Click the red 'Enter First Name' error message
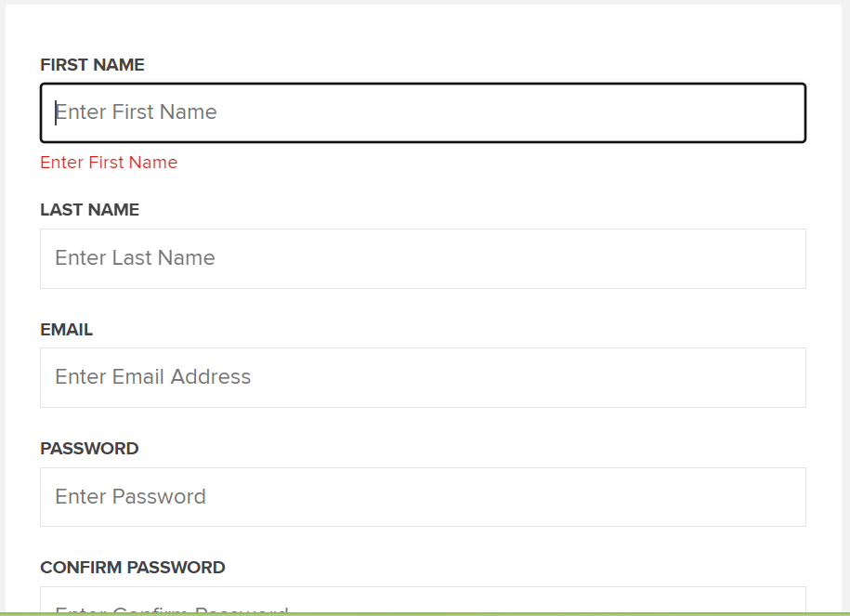The image size is (850, 616). tap(109, 163)
